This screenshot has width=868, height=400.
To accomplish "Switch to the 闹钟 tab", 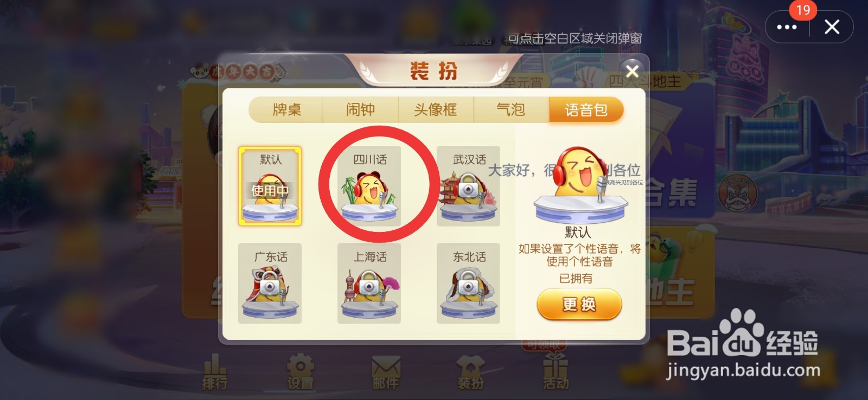I will click(361, 110).
